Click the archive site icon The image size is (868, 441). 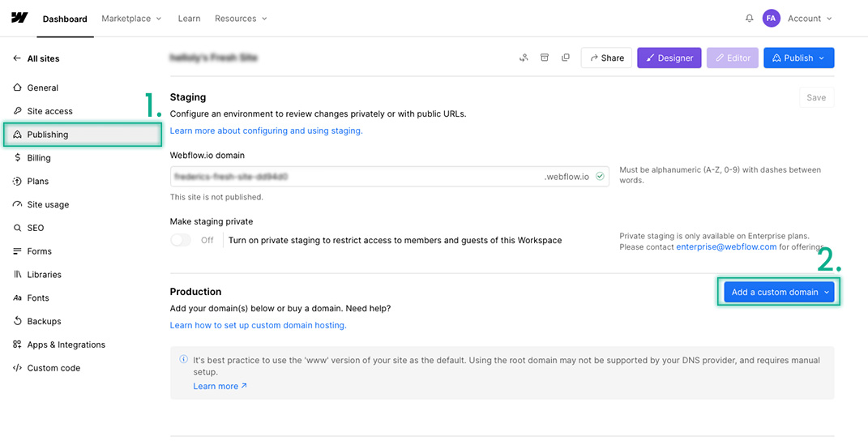544,58
